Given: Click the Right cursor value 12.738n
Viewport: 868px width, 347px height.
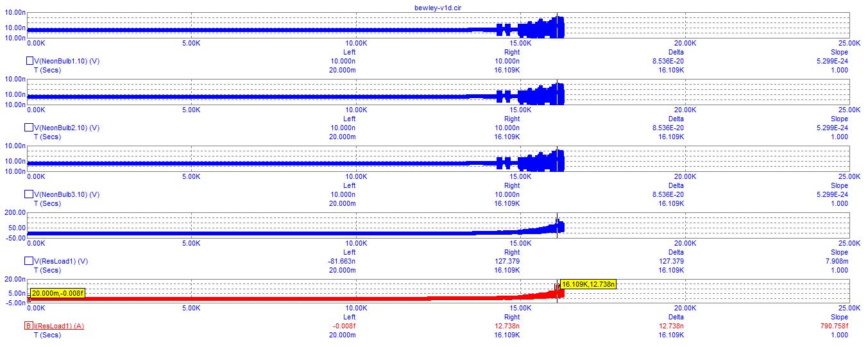Looking at the screenshot, I should click(511, 326).
